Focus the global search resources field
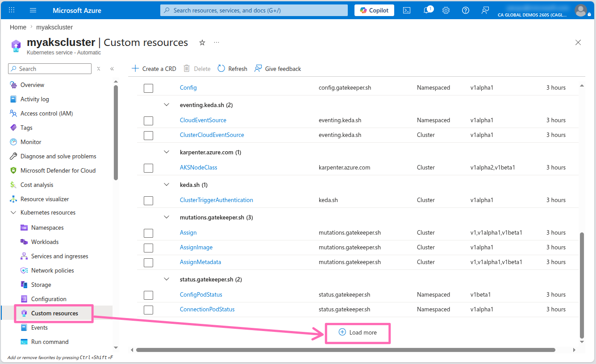596x364 pixels. 254,10
